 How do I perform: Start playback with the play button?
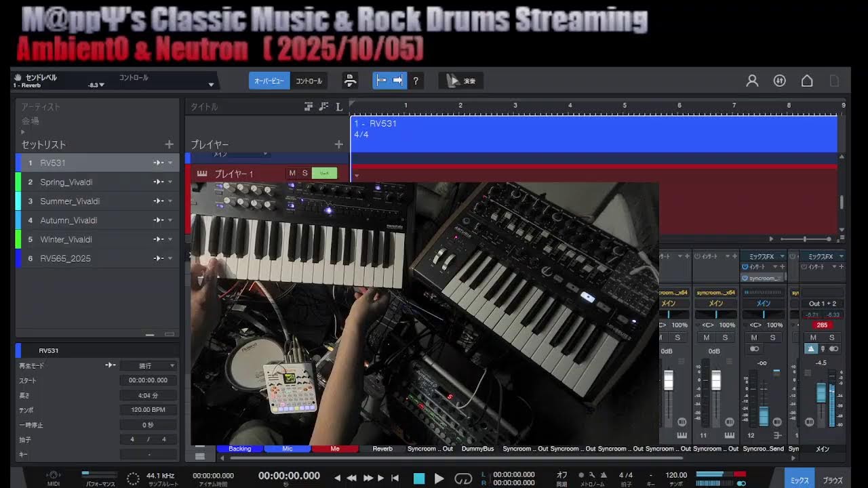(x=439, y=479)
